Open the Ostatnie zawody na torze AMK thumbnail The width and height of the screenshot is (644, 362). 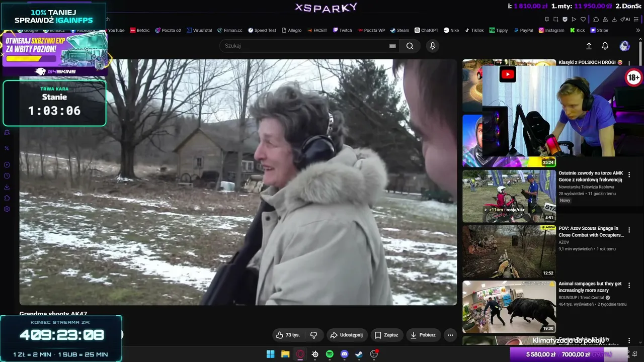point(509,196)
